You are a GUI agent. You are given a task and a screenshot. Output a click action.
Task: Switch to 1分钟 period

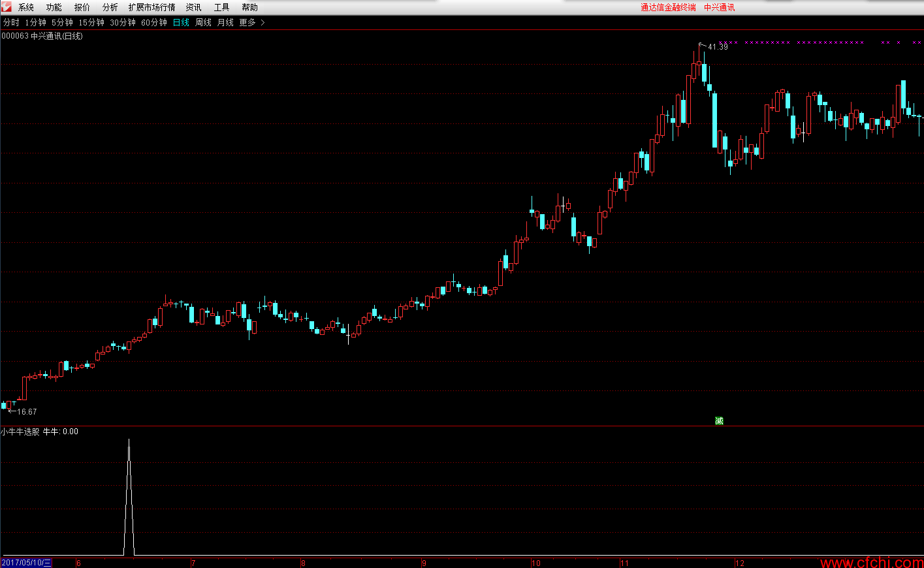click(x=36, y=22)
